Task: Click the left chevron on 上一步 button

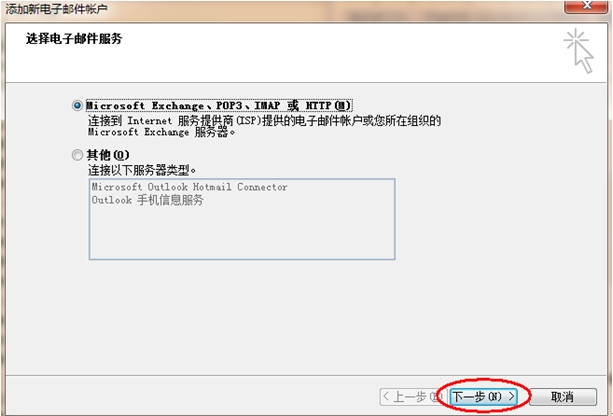Action: click(x=386, y=397)
